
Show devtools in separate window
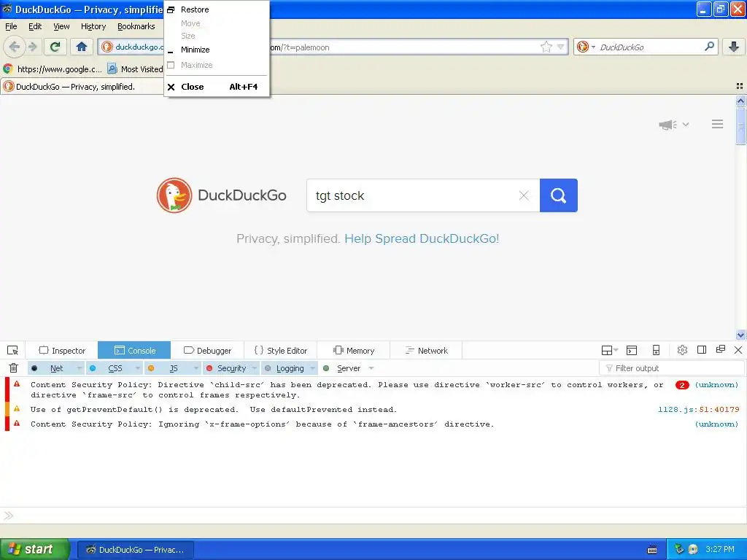(x=720, y=350)
